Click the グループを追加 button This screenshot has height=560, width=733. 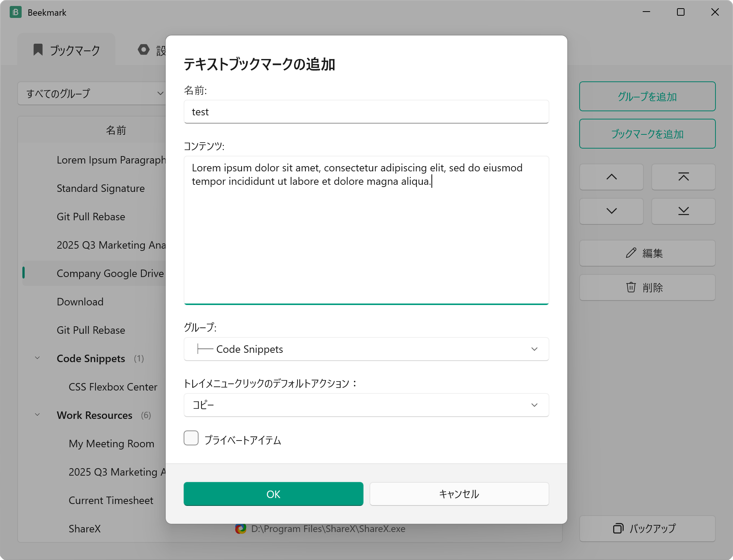point(647,96)
